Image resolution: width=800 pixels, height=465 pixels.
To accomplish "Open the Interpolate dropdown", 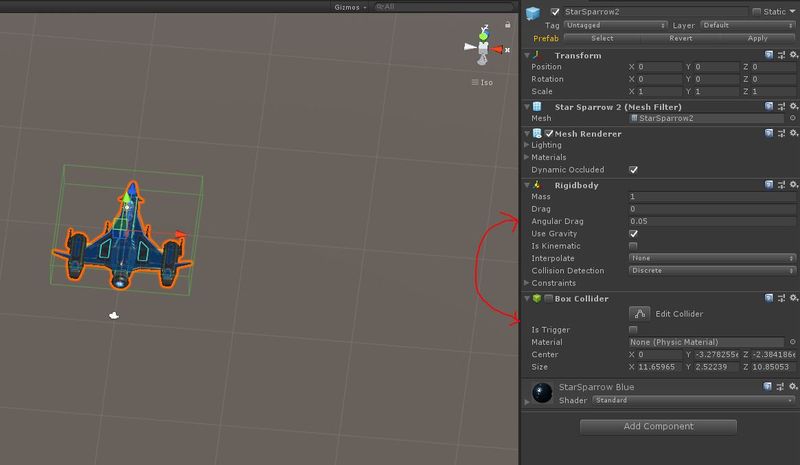I will [712, 258].
